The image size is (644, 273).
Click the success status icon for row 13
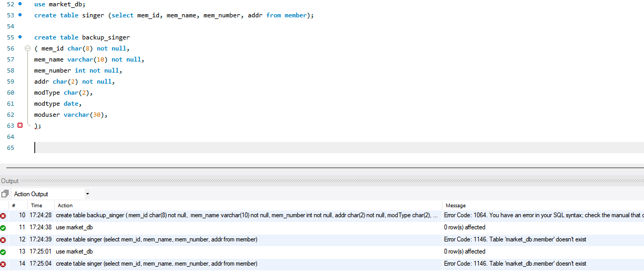[x=3, y=252]
